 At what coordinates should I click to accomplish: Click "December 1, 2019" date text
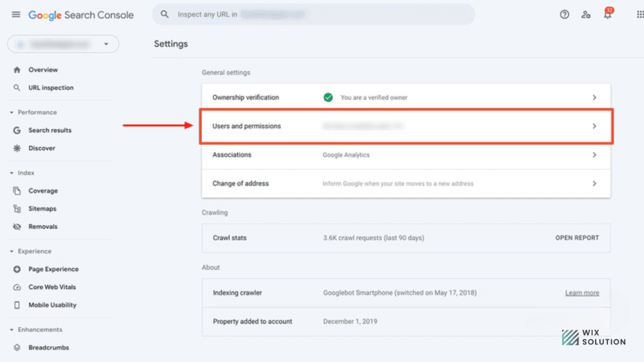point(350,322)
